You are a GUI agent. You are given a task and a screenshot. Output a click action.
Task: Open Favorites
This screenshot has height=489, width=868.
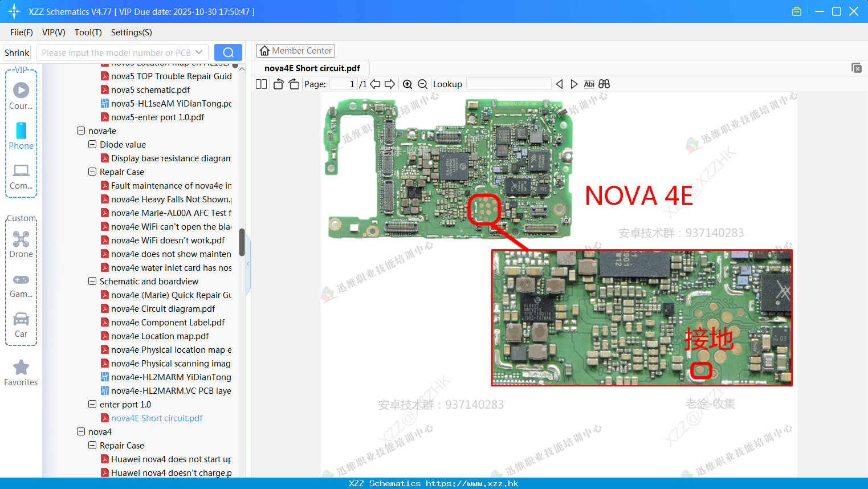21,373
